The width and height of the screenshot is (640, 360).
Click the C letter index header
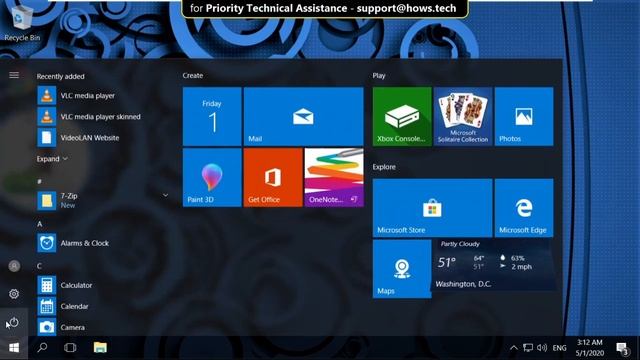click(39, 266)
